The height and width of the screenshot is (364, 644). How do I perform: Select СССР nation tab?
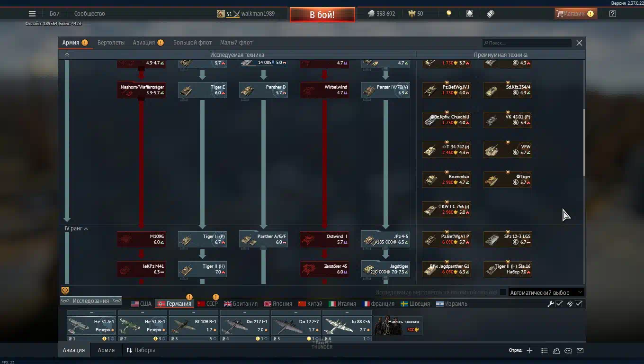pos(207,304)
